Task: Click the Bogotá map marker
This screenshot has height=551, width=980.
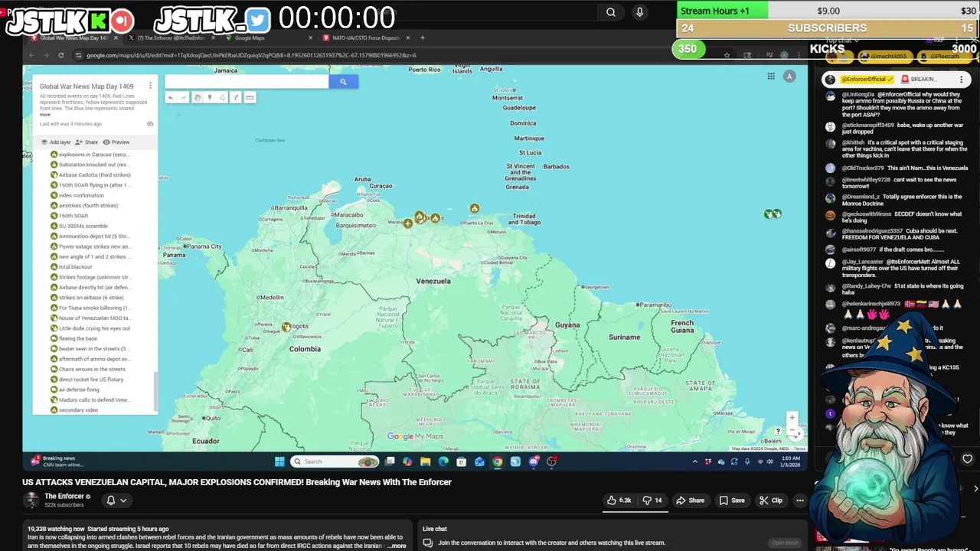Action: coord(286,327)
